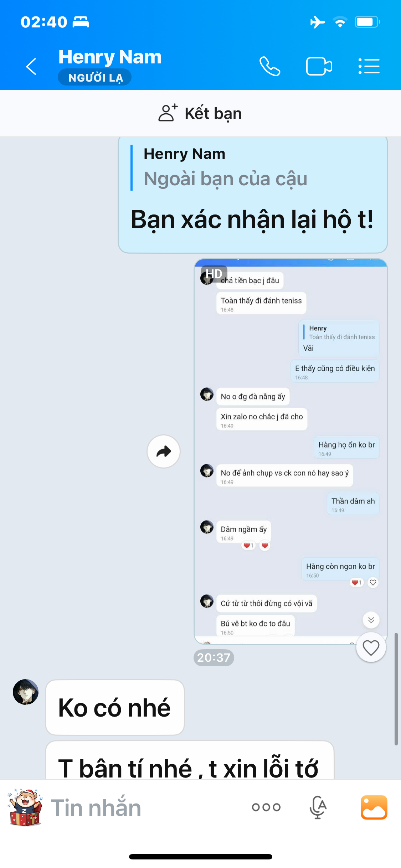This screenshot has width=401, height=868.
Task: React with the heart on the image
Action: click(x=371, y=647)
